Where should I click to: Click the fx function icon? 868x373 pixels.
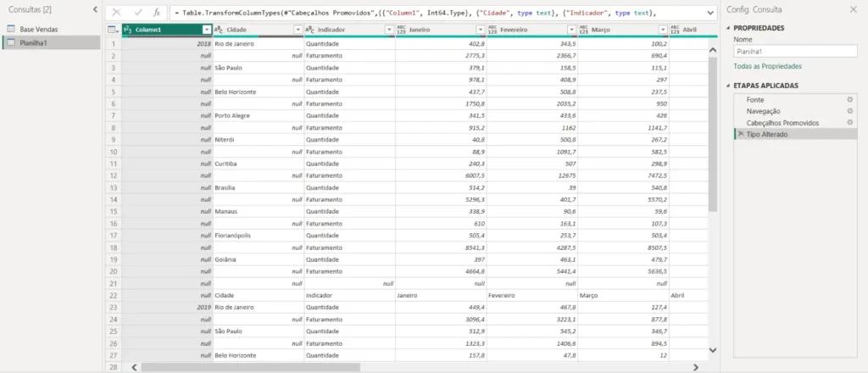[x=157, y=12]
